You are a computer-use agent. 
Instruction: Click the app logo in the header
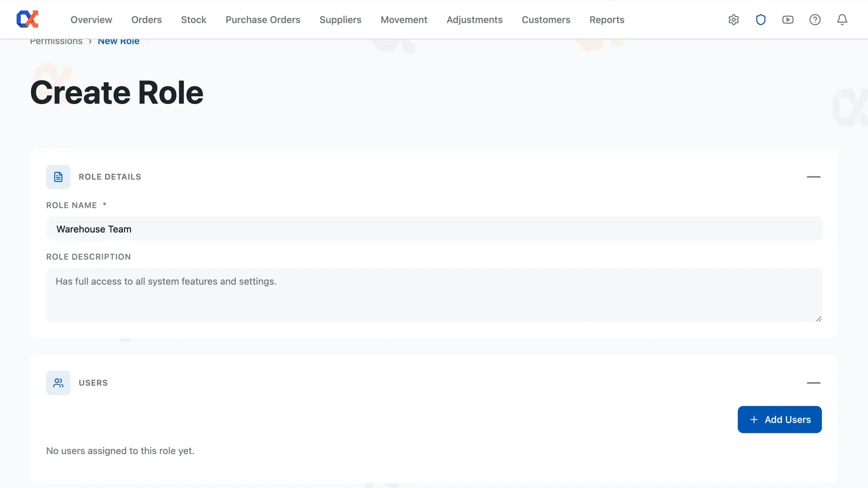tap(27, 19)
